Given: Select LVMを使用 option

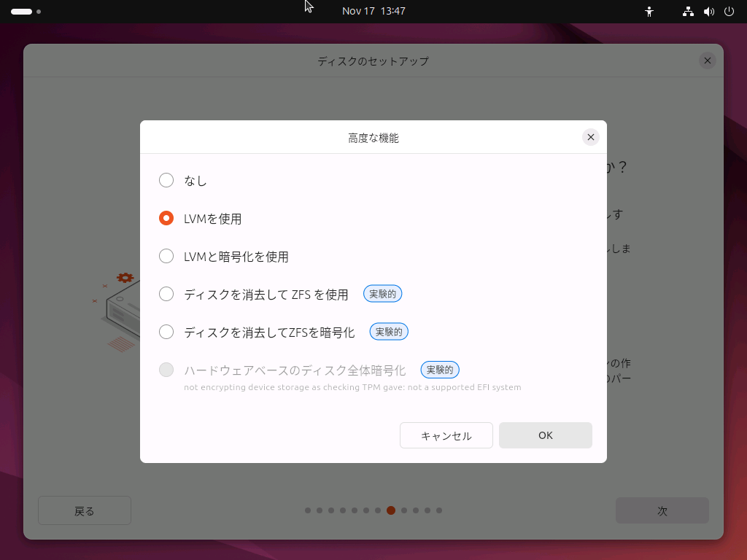Looking at the screenshot, I should coord(166,218).
